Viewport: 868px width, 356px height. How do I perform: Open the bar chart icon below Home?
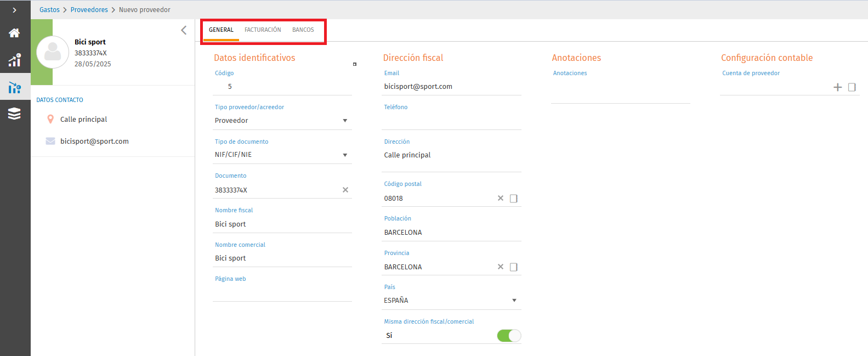pyautogui.click(x=14, y=60)
